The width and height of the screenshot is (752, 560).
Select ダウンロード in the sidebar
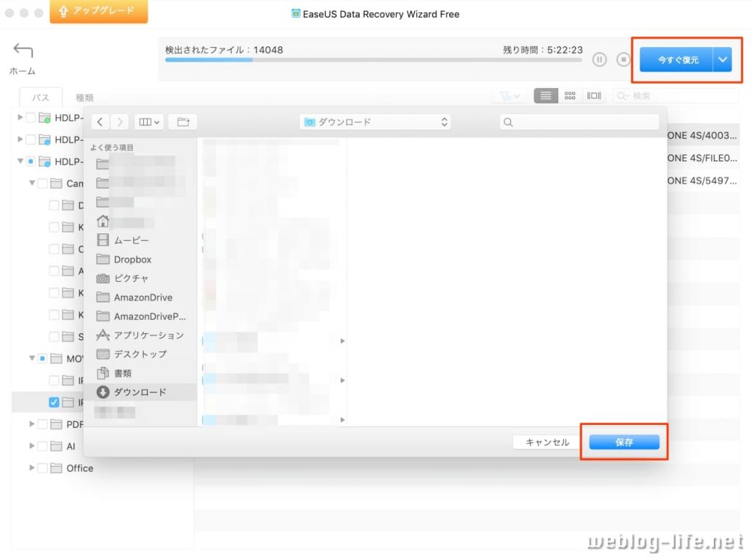[140, 392]
